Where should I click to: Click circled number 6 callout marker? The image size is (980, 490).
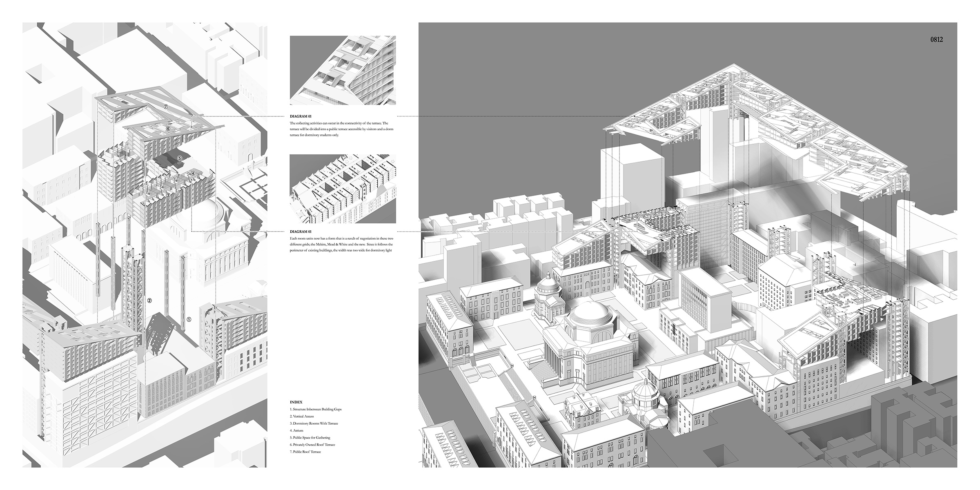tap(168, 128)
